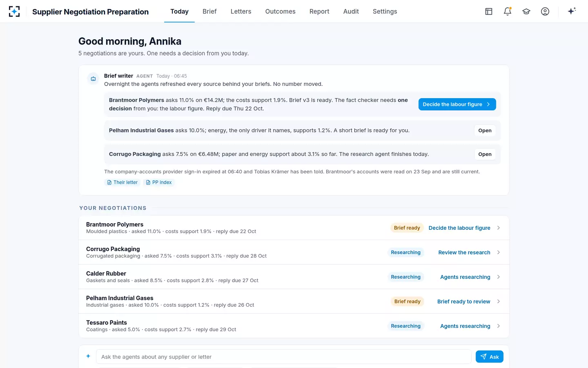Click the app logo icon
The image size is (588, 368).
coord(14,11)
